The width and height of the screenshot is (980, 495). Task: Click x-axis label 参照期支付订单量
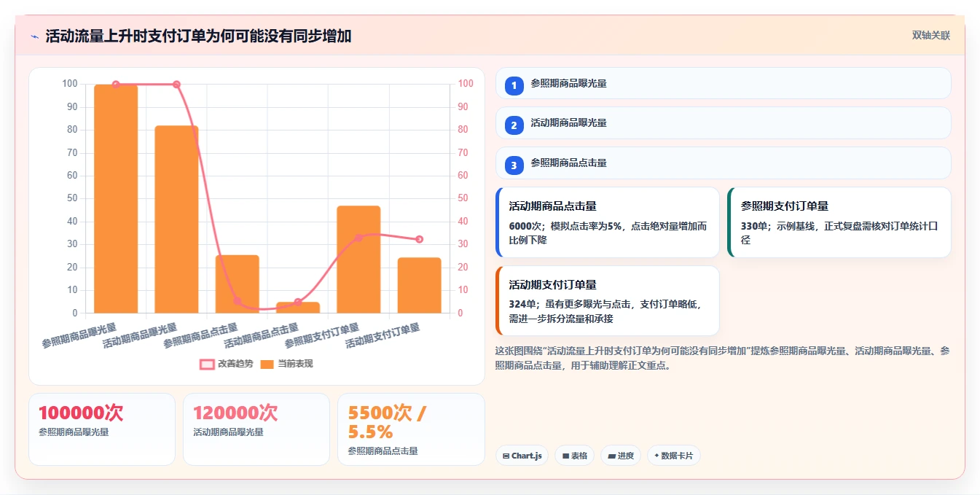coord(322,336)
